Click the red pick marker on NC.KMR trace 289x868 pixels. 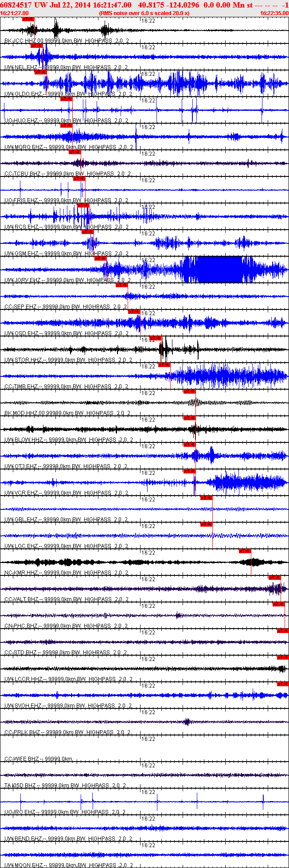point(245,551)
